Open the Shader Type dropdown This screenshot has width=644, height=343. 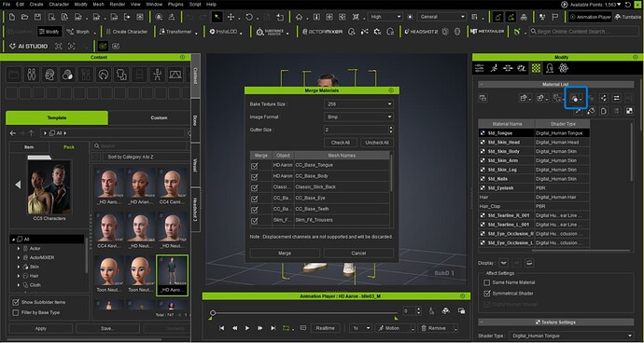click(x=571, y=336)
